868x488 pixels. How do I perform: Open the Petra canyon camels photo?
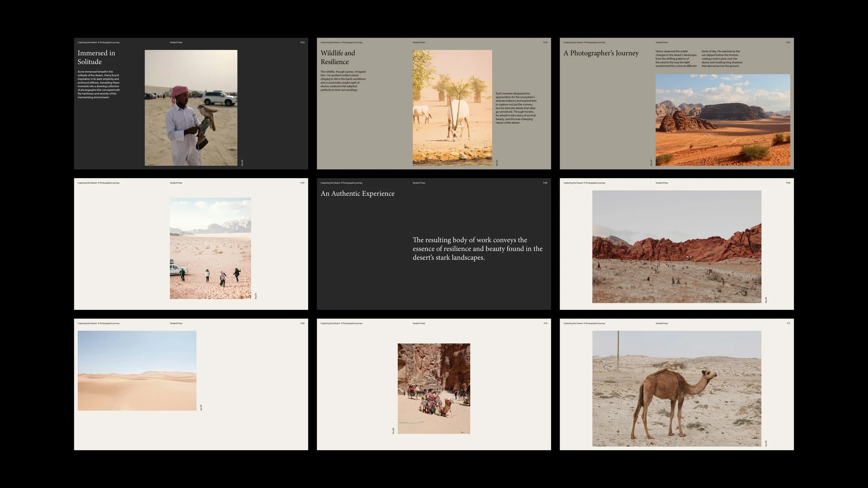pyautogui.click(x=434, y=388)
